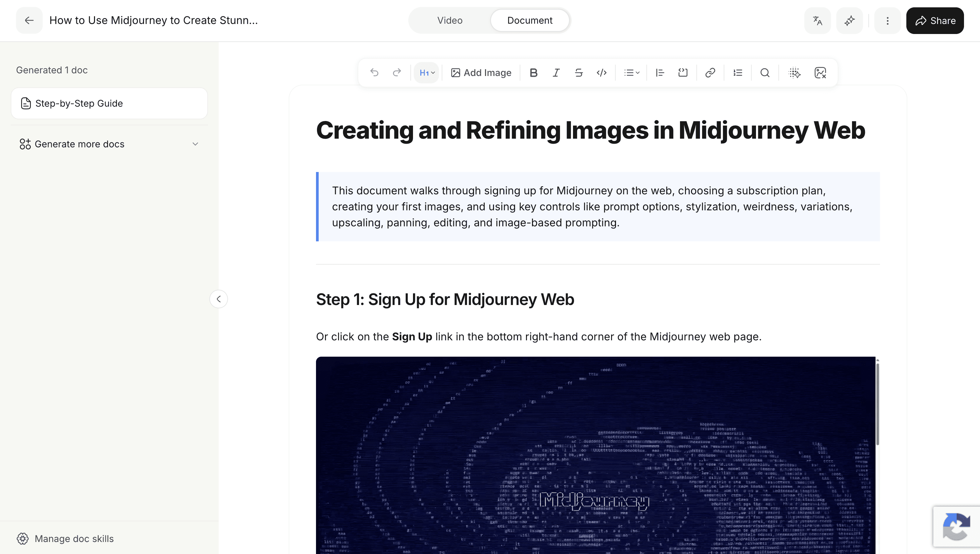This screenshot has height=554, width=980.
Task: Click the Manage doc skills gear icon
Action: [x=23, y=539]
